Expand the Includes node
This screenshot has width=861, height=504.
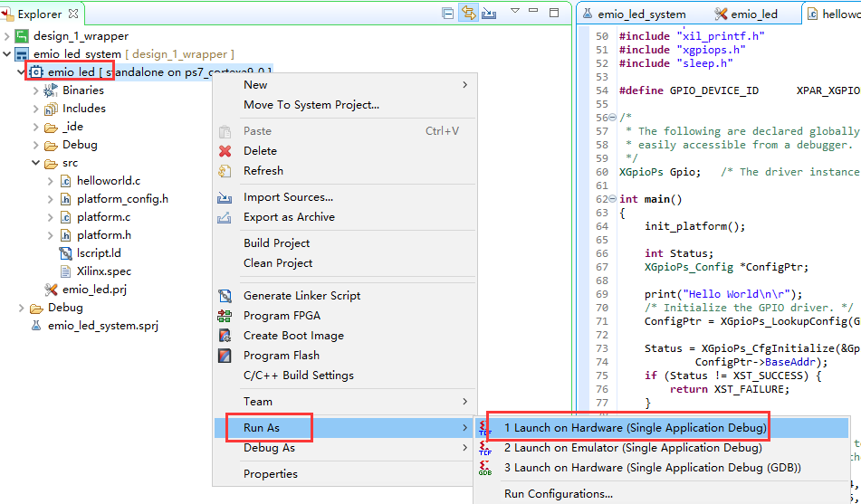35,109
